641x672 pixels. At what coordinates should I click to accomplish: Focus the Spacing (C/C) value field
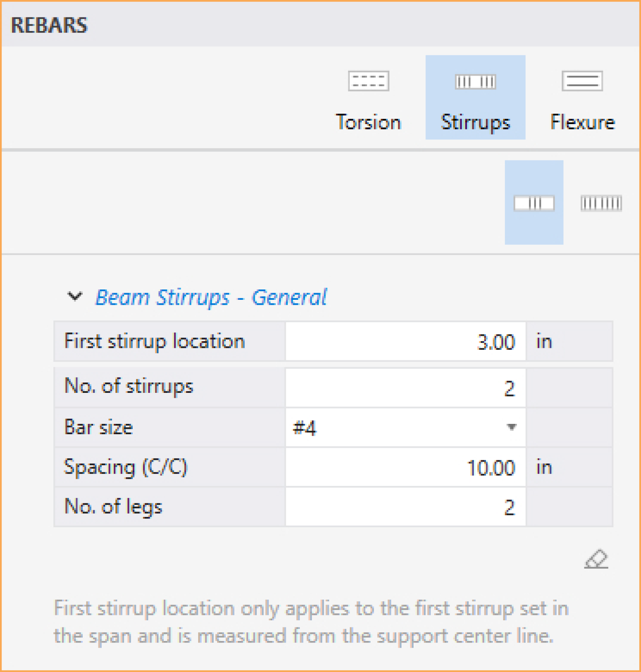405,467
